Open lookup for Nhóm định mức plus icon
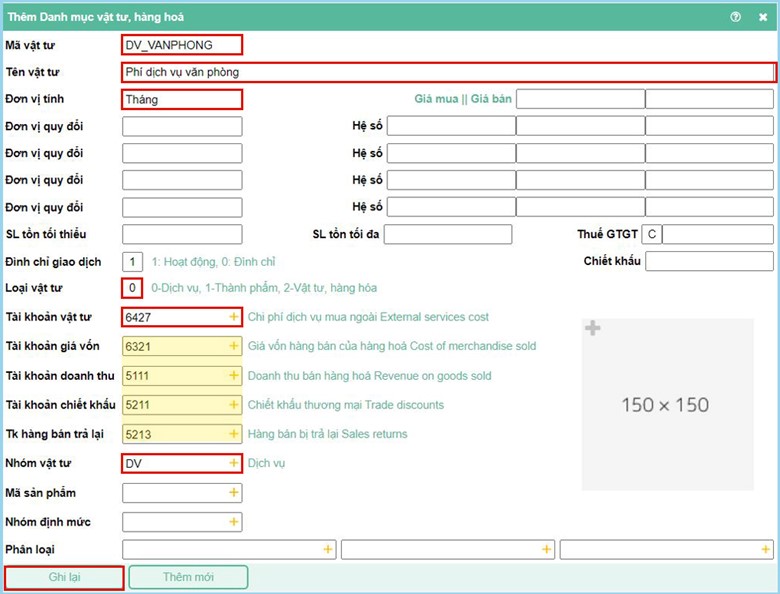Screen dimensions: 780x594 click(x=234, y=522)
